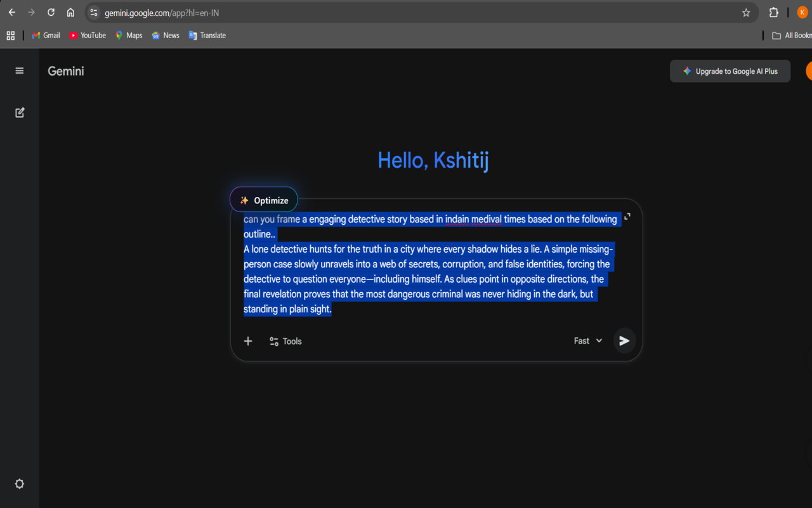
Task: Click the misspelled word "medival"
Action: 486,219
